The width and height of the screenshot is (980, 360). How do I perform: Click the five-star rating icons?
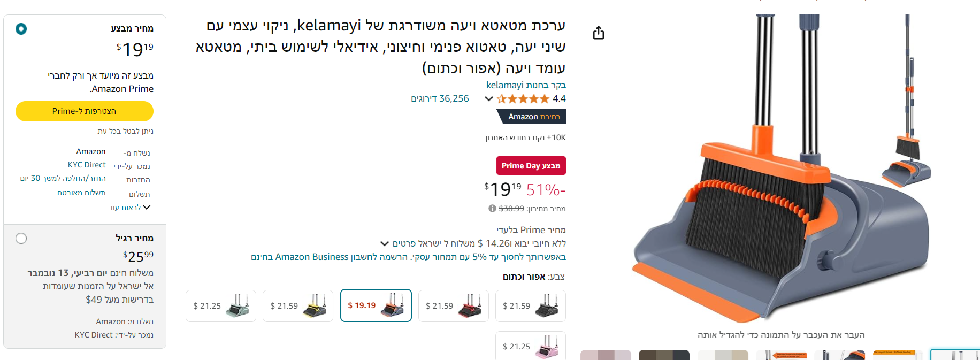(x=523, y=98)
